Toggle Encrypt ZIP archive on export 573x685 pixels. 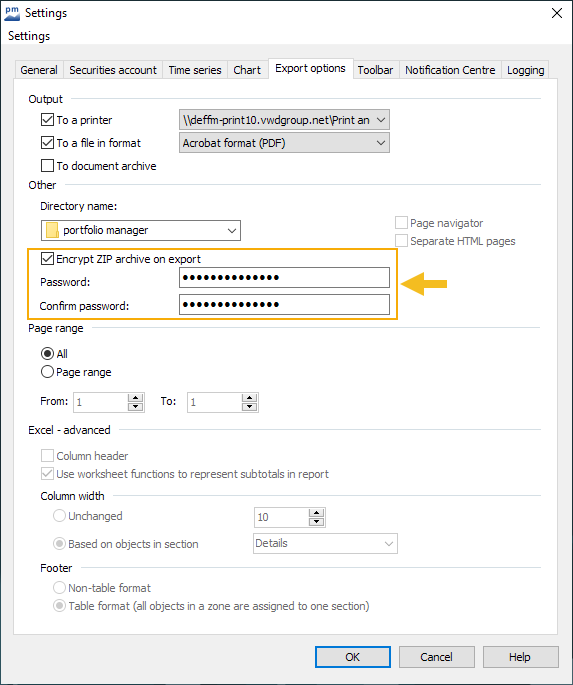(x=47, y=259)
